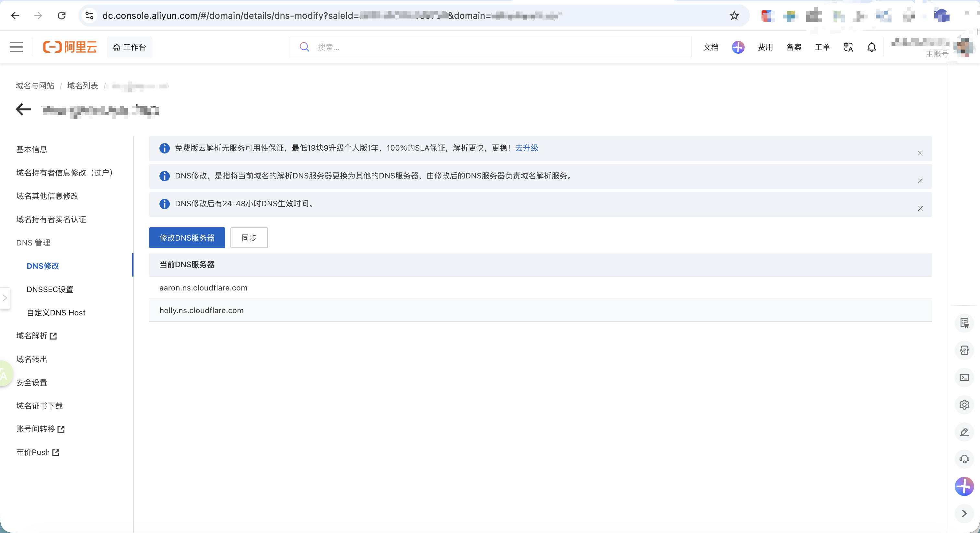This screenshot has width=980, height=533.
Task: Close the DNS 24-48 hour effect notice
Action: pos(920,209)
